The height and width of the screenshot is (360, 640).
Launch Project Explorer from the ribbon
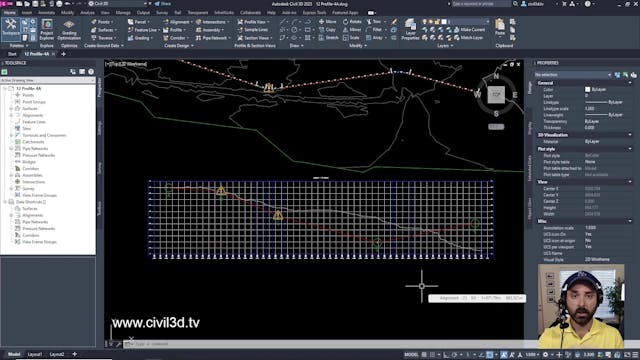point(47,29)
